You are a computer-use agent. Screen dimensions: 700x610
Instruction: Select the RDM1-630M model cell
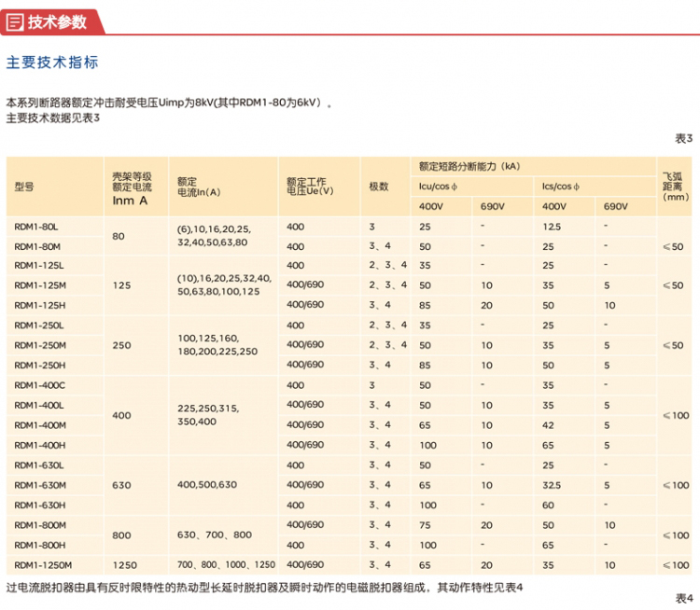(40, 485)
